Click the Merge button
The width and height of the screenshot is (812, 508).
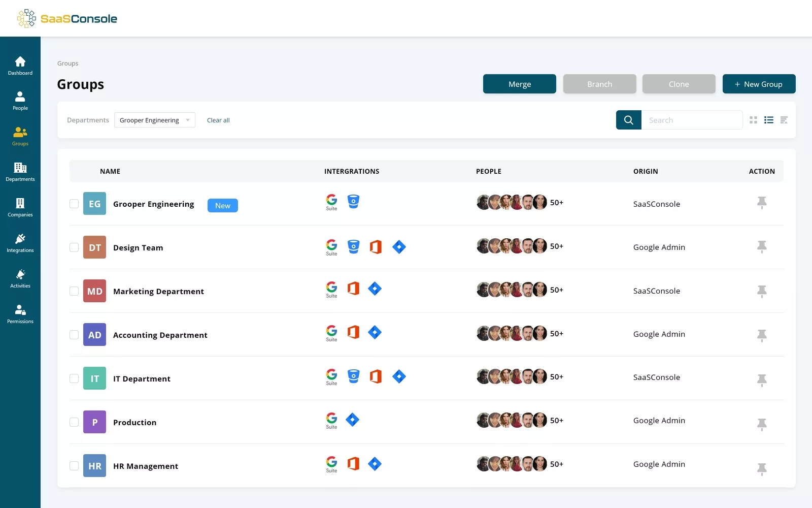click(519, 84)
